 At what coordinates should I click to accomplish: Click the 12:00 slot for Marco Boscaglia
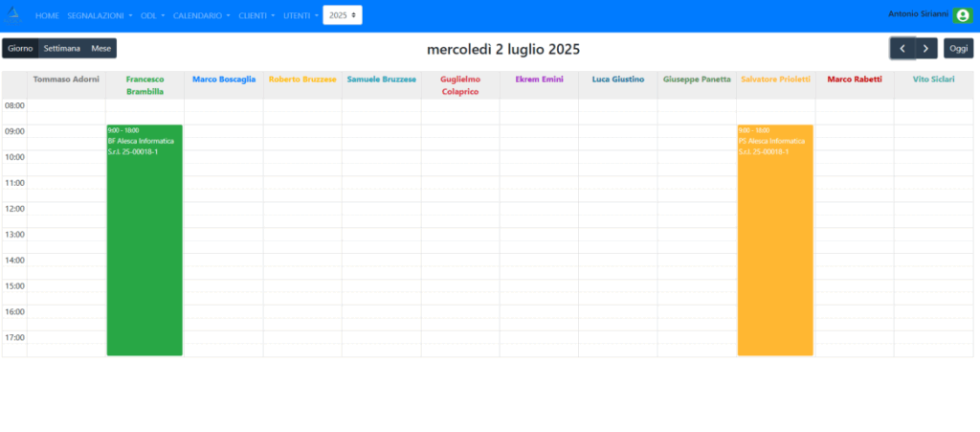click(x=224, y=208)
